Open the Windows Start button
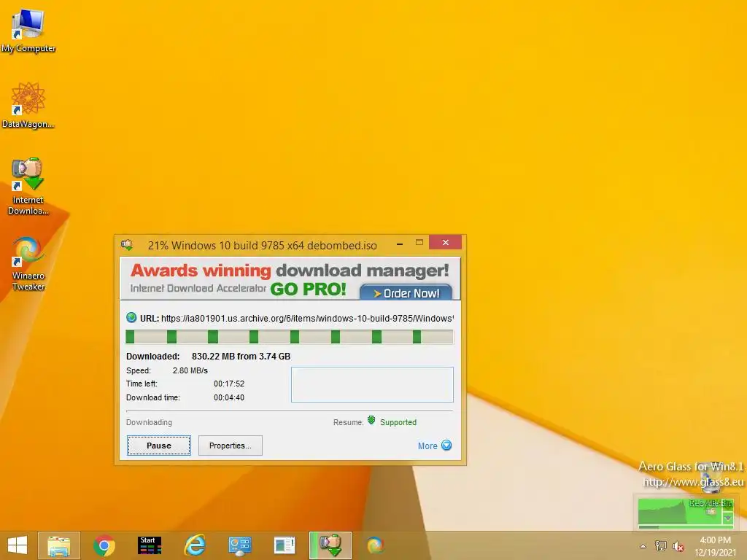The image size is (747, 560). [x=18, y=545]
